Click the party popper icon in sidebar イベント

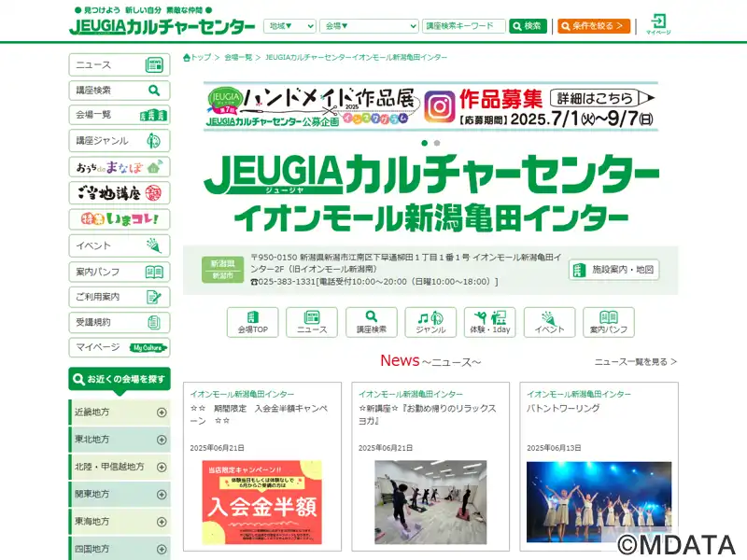coord(153,245)
